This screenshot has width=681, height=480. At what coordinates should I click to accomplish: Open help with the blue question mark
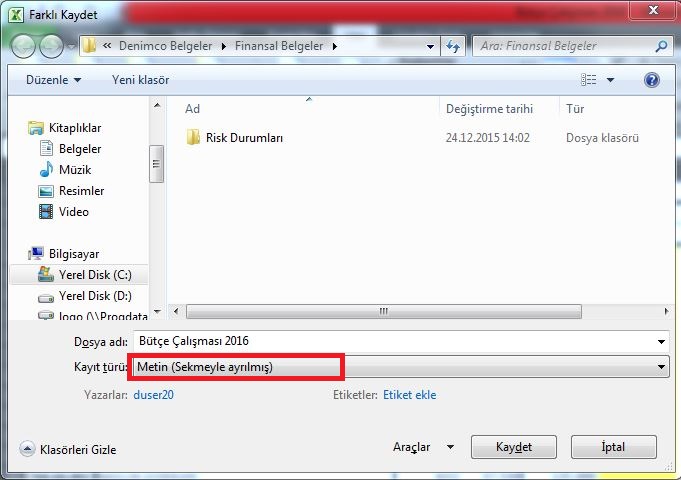pyautogui.click(x=651, y=80)
